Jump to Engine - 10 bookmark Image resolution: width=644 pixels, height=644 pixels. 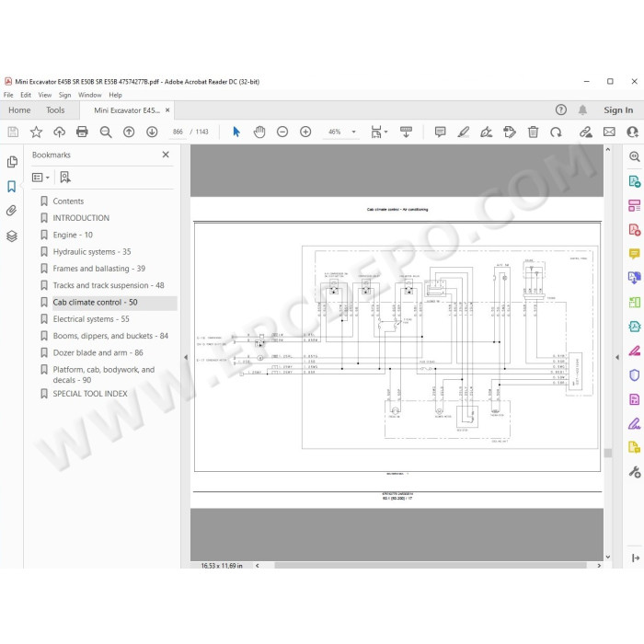pyautogui.click(x=73, y=235)
